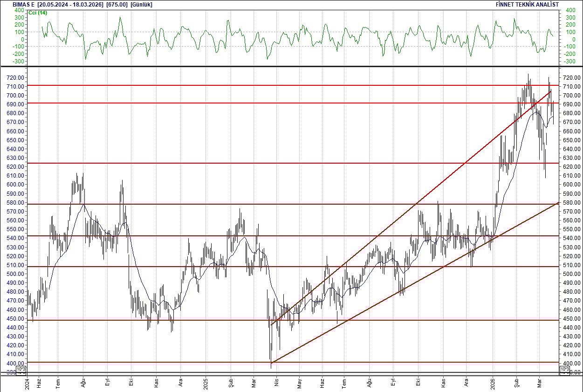The width and height of the screenshot is (583, 392).
Task: Click the 690.00 resistance line
Action: tap(280, 103)
